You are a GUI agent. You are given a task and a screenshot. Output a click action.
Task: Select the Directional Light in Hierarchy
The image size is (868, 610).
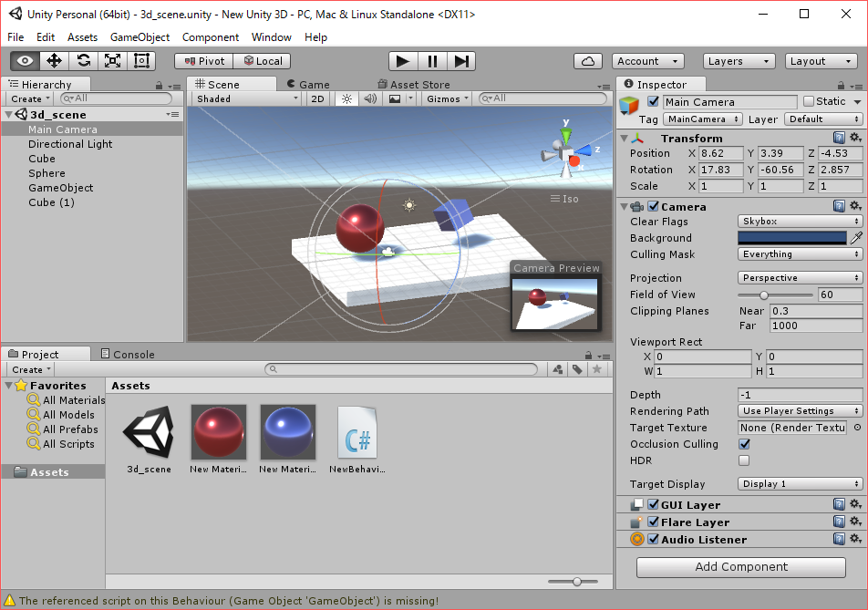[x=70, y=144]
